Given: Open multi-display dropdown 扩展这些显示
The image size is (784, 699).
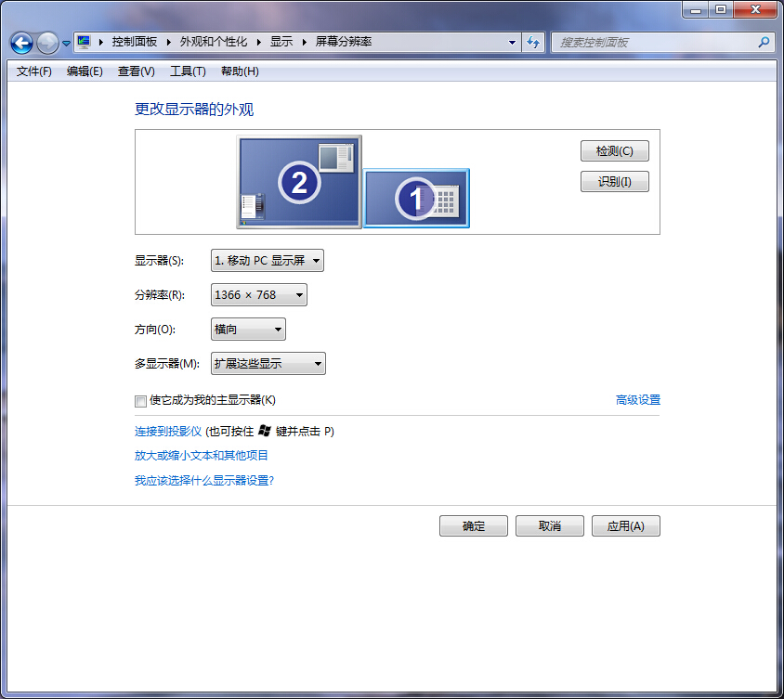Looking at the screenshot, I should coord(268,363).
